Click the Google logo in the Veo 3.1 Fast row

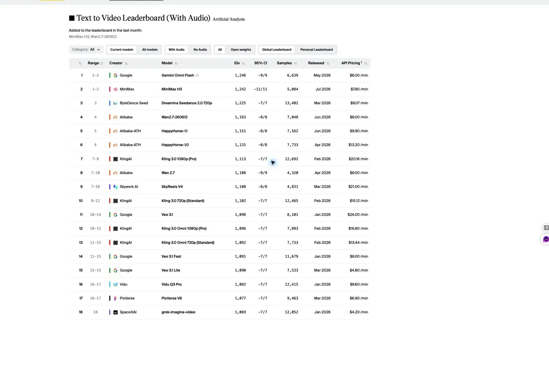[x=115, y=256]
